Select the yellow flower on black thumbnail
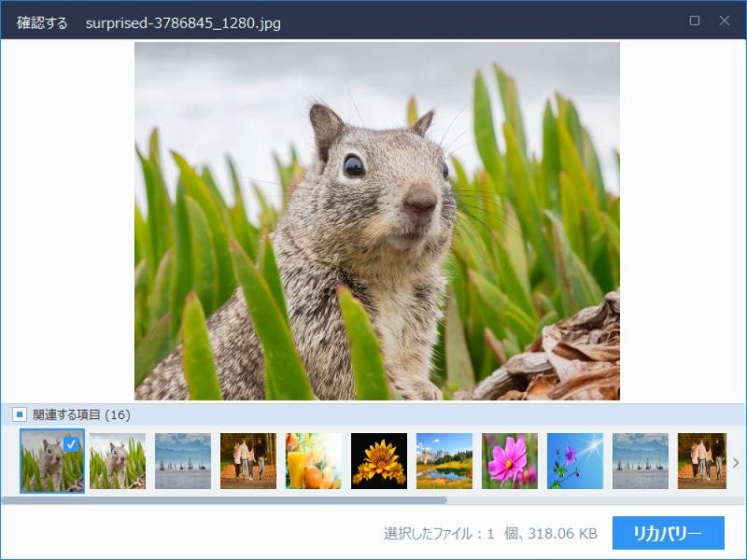Image resolution: width=747 pixels, height=560 pixels. click(379, 461)
